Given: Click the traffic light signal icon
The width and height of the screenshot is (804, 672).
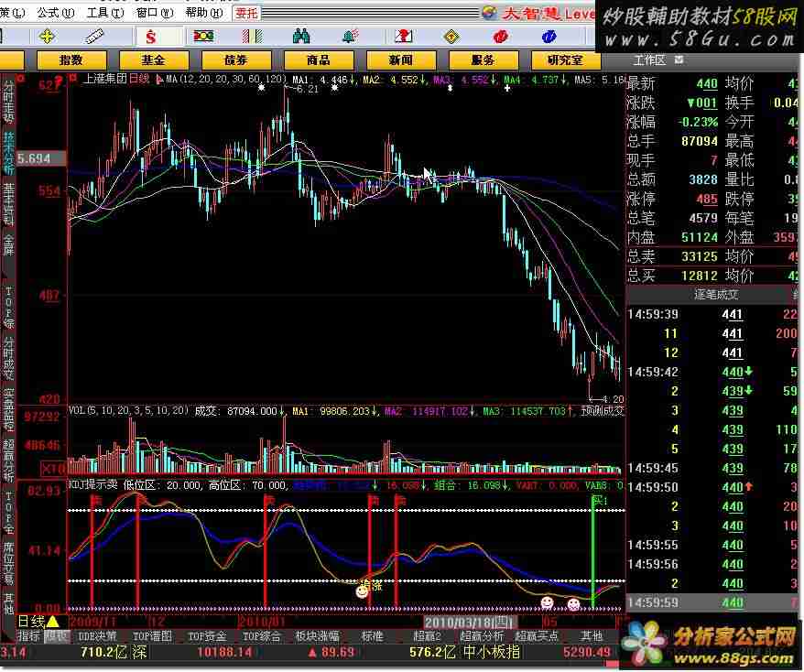Looking at the screenshot, I should (x=203, y=36).
